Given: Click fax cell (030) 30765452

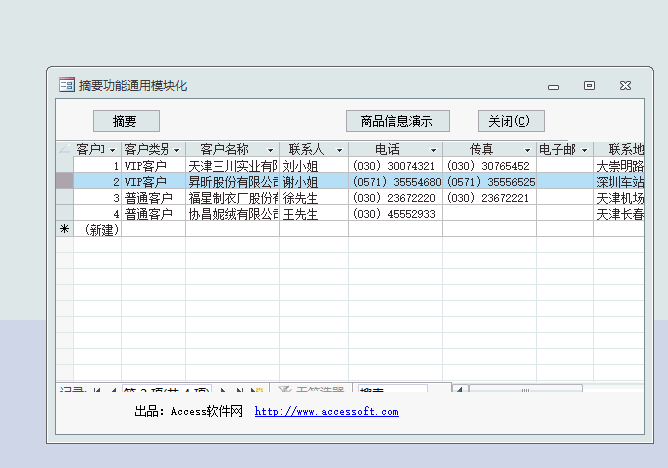Looking at the screenshot, I should pos(489,166).
